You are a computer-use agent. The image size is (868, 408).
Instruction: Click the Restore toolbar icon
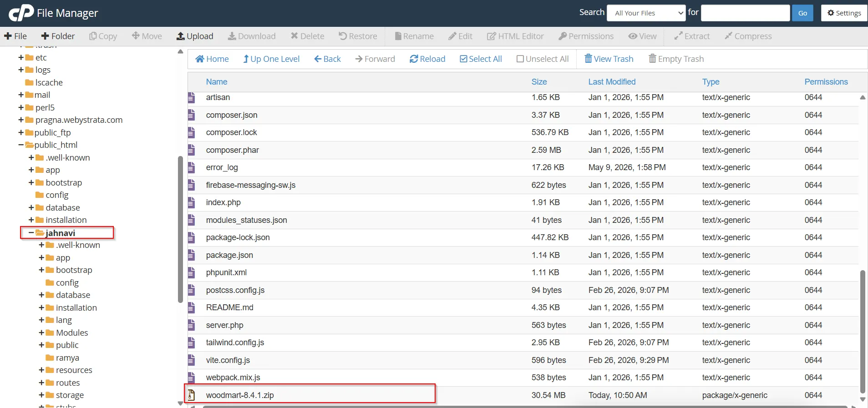pos(358,36)
